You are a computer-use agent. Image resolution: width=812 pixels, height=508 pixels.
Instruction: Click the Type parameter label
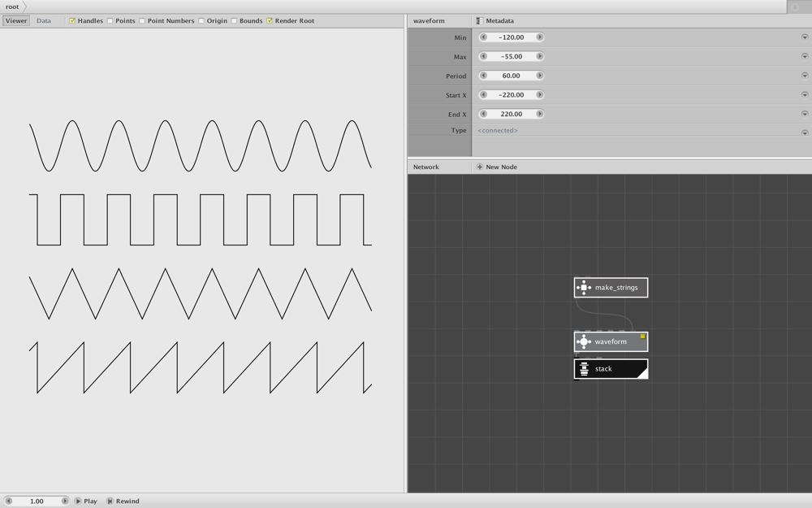point(458,131)
